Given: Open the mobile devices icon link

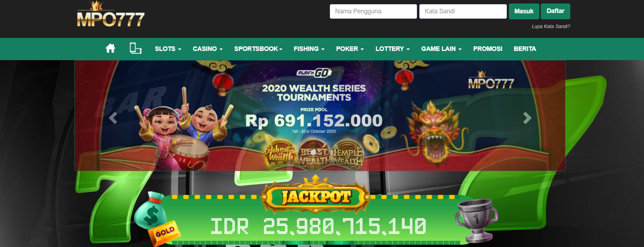Looking at the screenshot, I should (135, 48).
